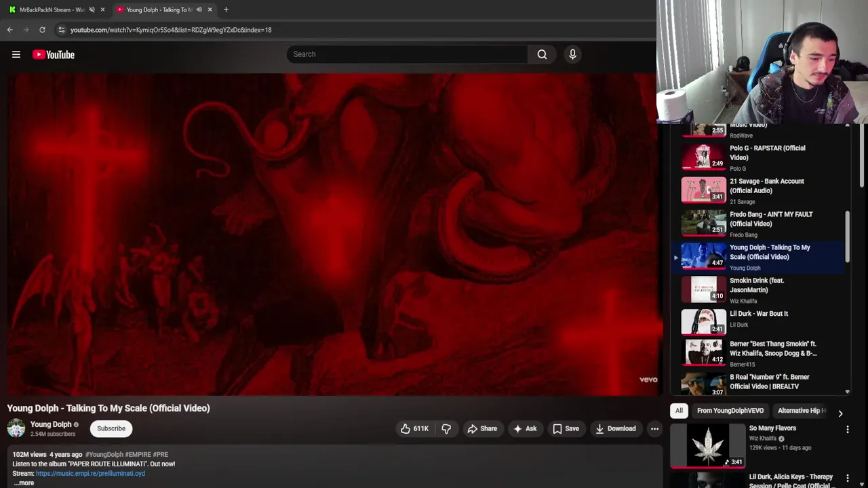The height and width of the screenshot is (488, 868).
Task: Click the Share button
Action: click(x=482, y=428)
